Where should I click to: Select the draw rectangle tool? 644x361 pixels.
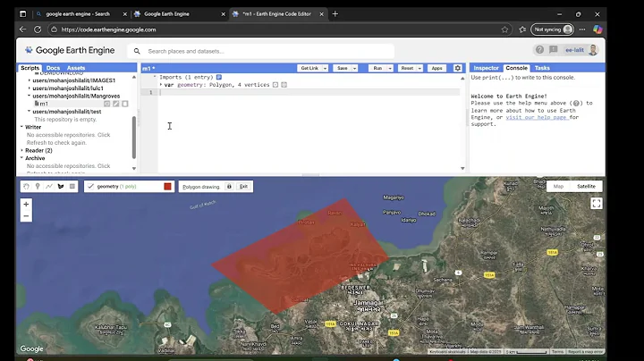pos(72,186)
